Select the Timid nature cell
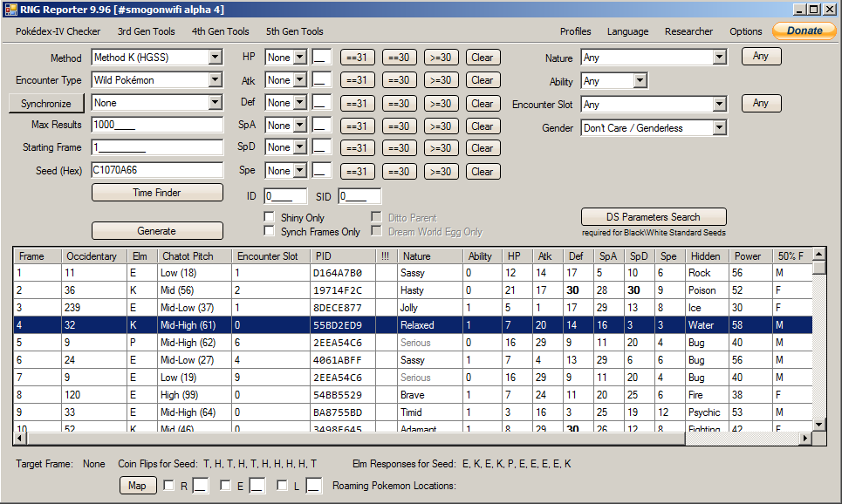Image resolution: width=842 pixels, height=504 pixels. tap(430, 412)
